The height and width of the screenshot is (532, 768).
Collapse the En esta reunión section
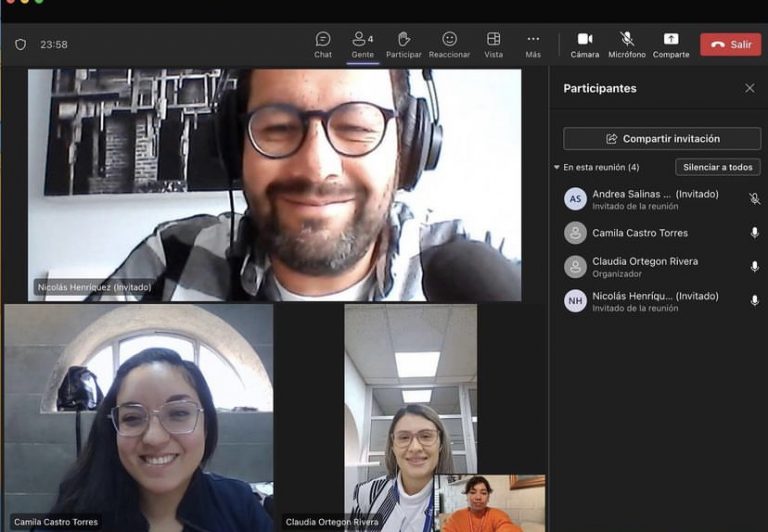coord(557,167)
